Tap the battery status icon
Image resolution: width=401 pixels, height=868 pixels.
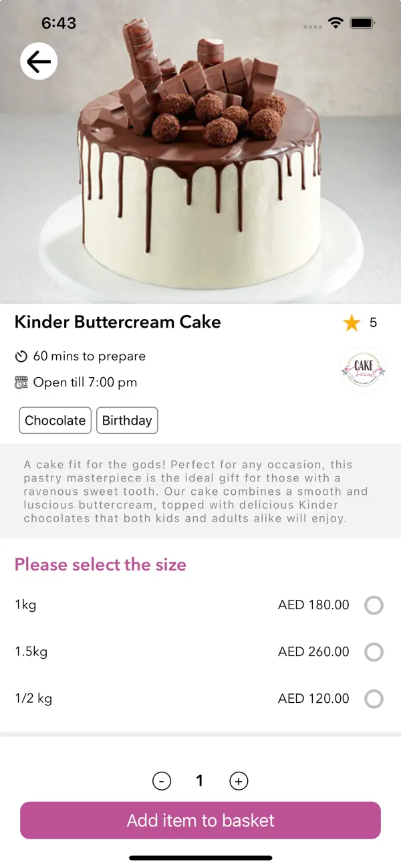coord(362,23)
